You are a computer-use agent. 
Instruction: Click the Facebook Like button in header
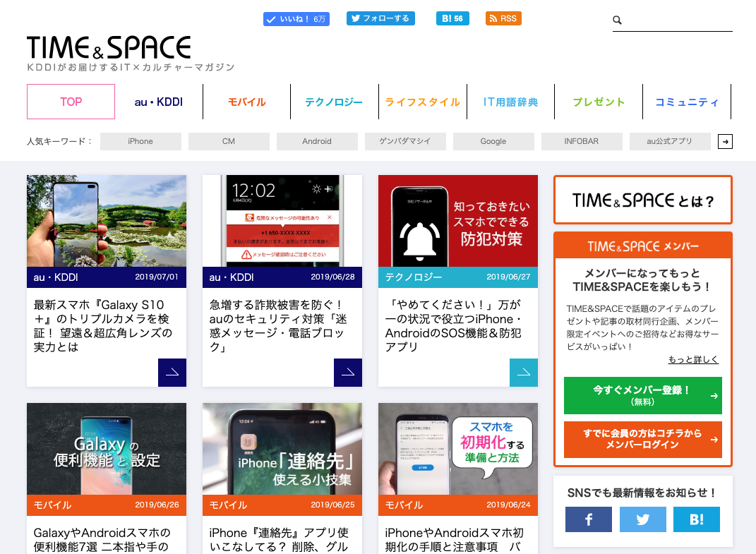[x=295, y=19]
